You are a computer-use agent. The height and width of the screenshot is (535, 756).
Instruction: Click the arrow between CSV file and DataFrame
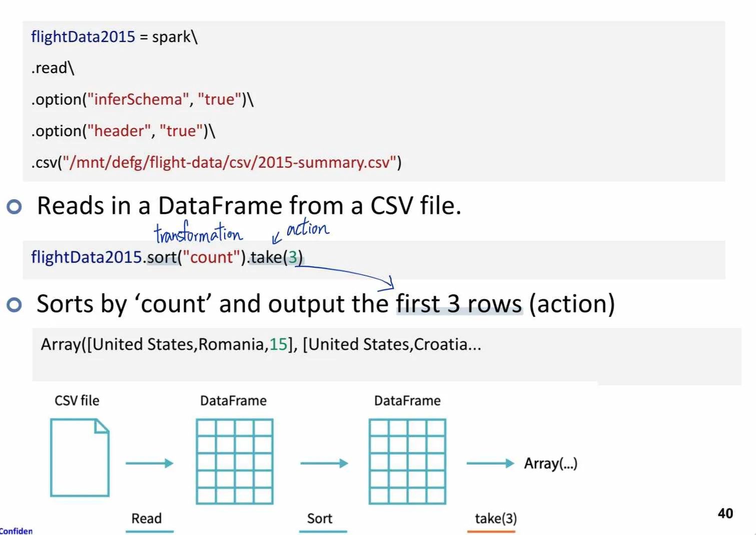pos(149,463)
